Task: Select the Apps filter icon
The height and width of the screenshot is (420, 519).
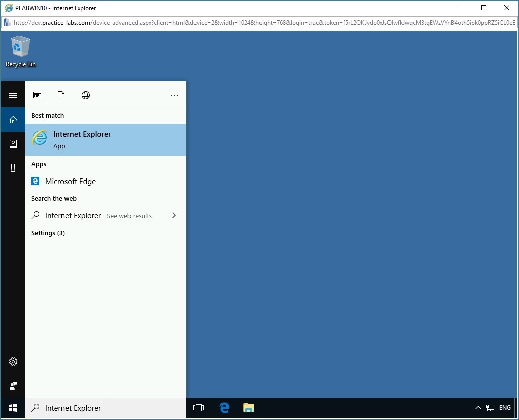Action: (37, 95)
